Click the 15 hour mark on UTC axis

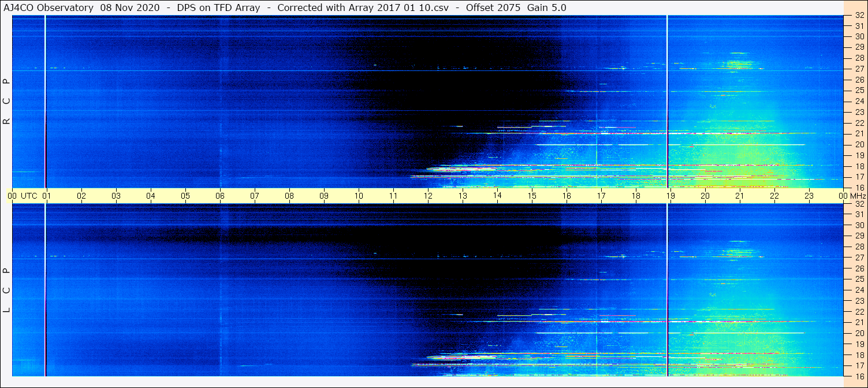point(532,196)
